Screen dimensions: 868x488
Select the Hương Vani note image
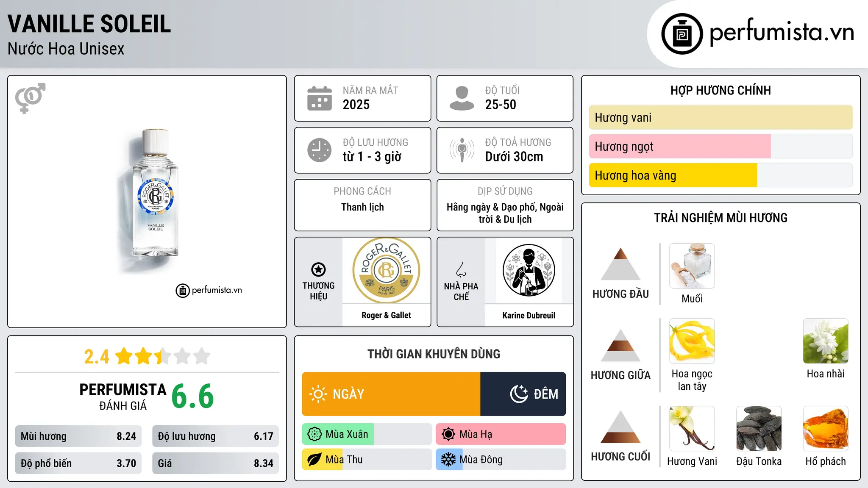(692, 429)
